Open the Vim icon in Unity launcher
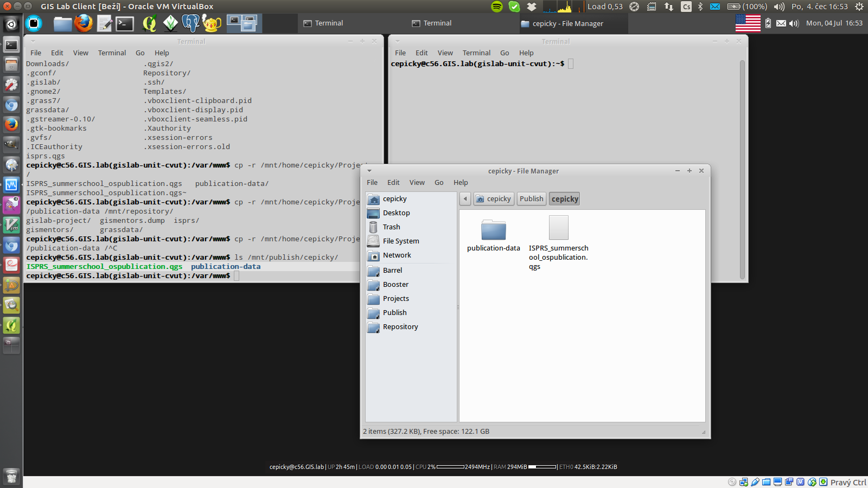Screen dimensions: 868x488 [11, 224]
